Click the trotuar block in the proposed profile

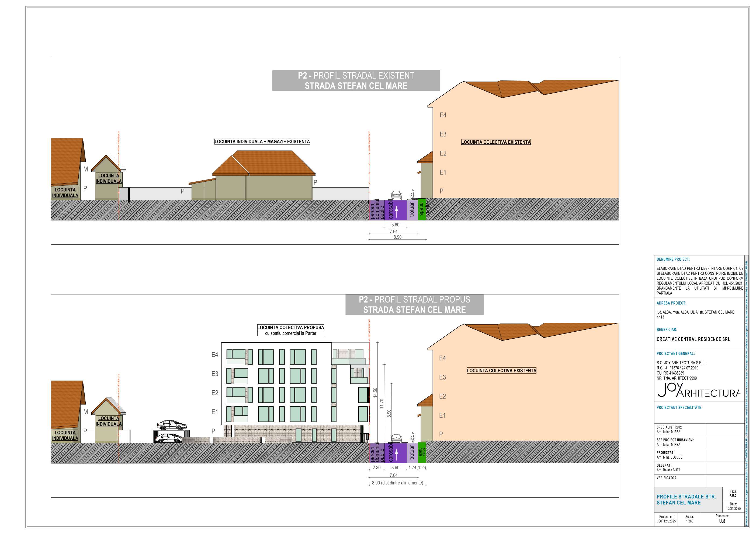pos(412,453)
